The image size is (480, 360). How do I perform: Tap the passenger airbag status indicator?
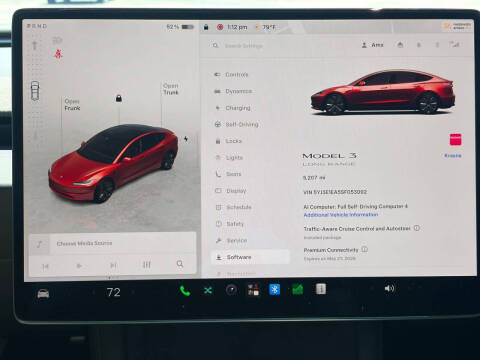pos(458,26)
